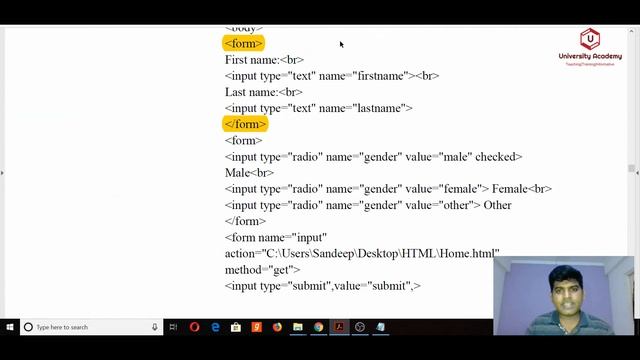Open the Notepad-style taskbar icon at far right
The image size is (640, 360).
[380, 327]
